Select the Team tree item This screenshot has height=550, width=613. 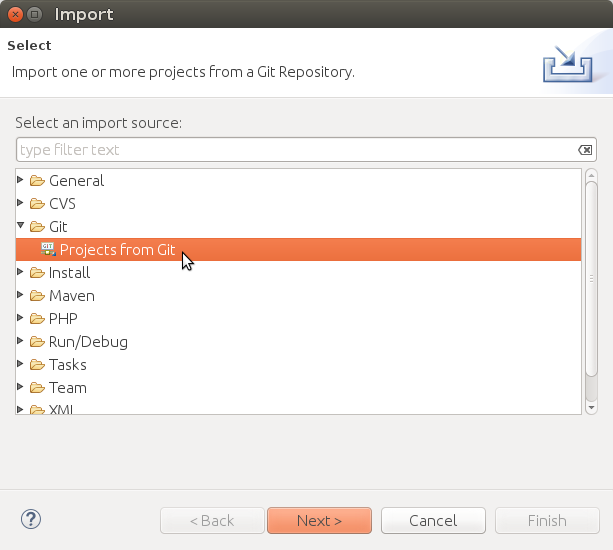click(68, 388)
